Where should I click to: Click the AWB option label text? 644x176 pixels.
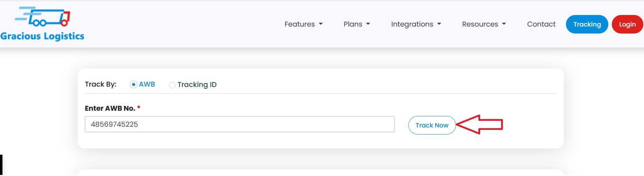tap(147, 85)
